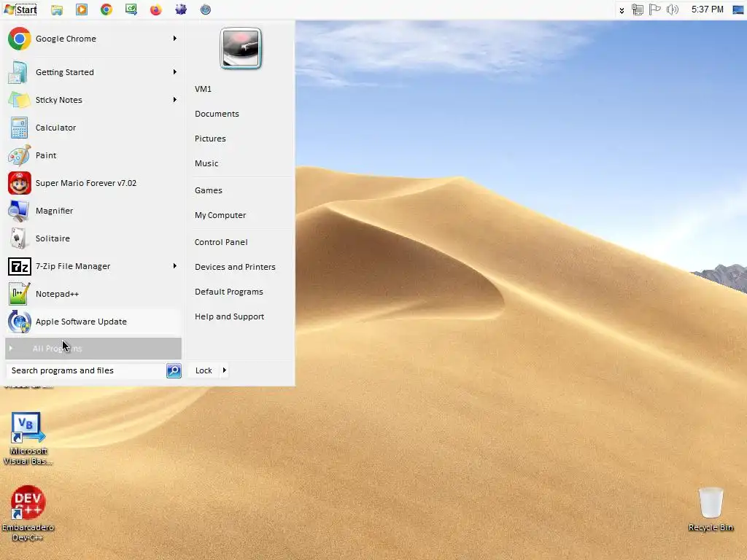Viewport: 747px width, 560px height.
Task: Open Games
Action: tap(208, 190)
